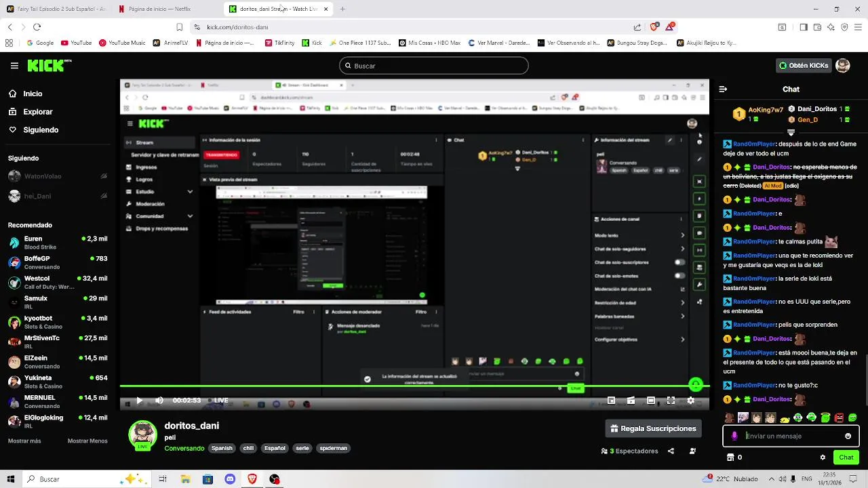Open Westcol recommended channel
The height and width of the screenshot is (488, 868).
(58, 282)
